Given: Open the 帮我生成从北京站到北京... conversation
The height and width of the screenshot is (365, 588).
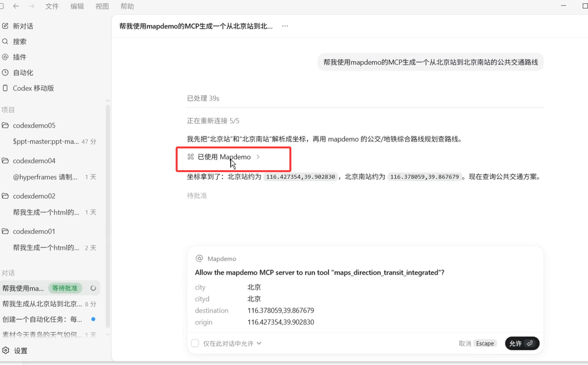Looking at the screenshot, I should coord(50,304).
